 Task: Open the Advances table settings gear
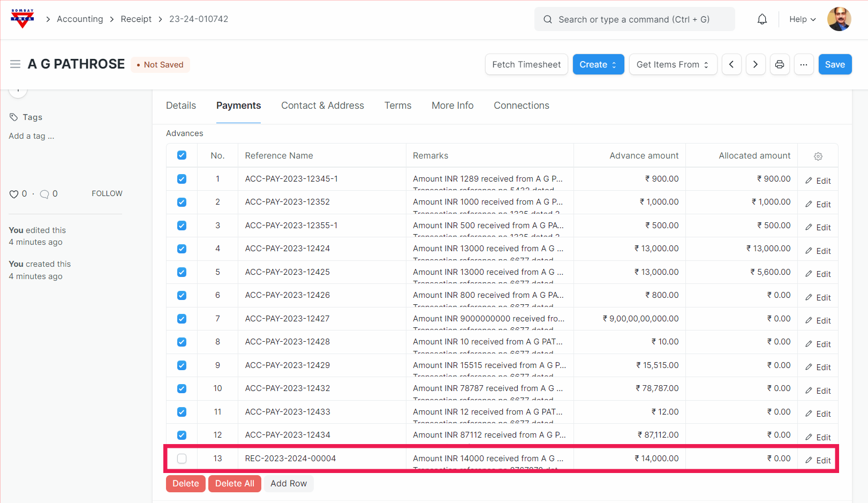pyautogui.click(x=818, y=156)
